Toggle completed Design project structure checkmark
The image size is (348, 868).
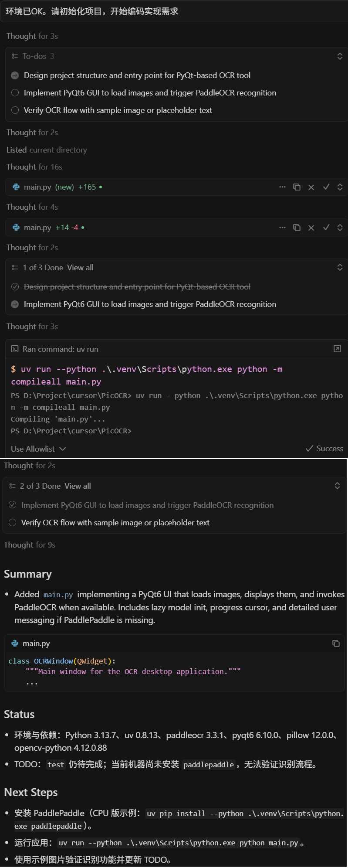(x=15, y=287)
